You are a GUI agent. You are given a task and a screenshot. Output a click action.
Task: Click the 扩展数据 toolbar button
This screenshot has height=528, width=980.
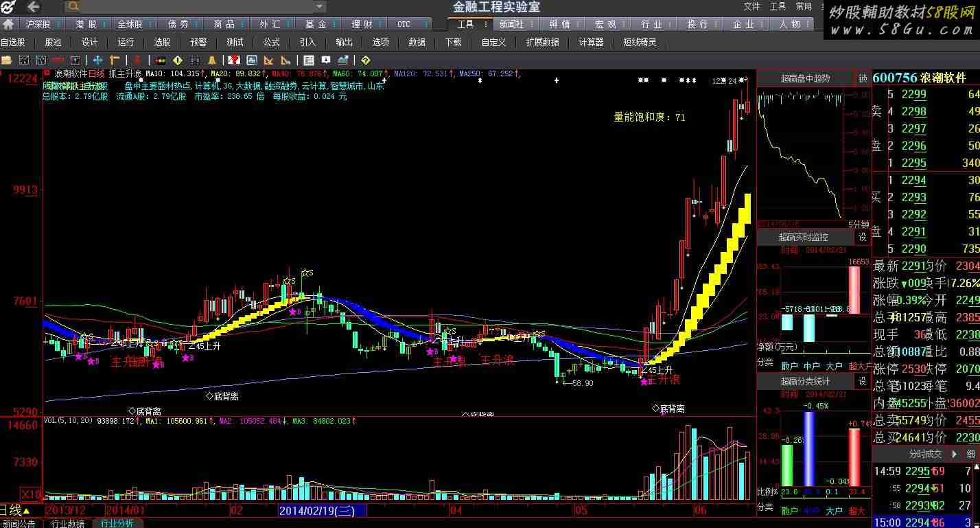pyautogui.click(x=542, y=42)
